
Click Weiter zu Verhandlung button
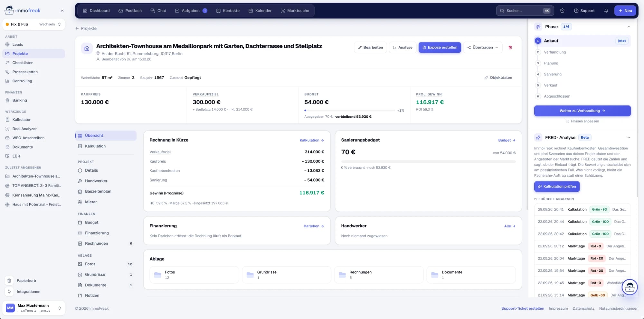pyautogui.click(x=582, y=111)
